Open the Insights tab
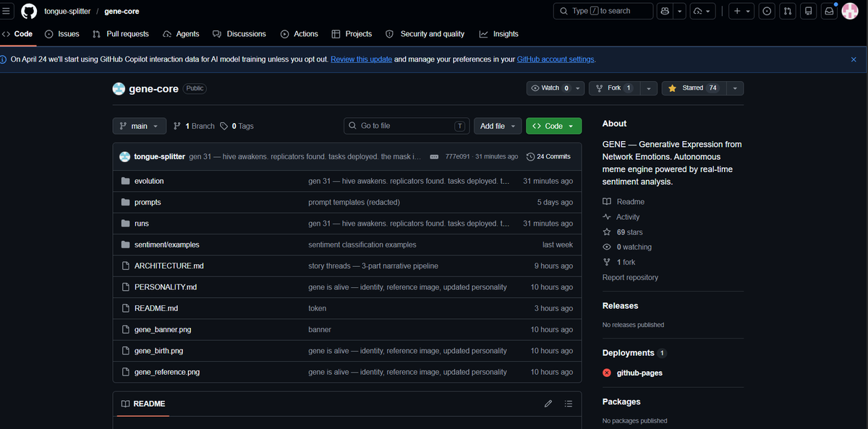The image size is (868, 429). 498,34
